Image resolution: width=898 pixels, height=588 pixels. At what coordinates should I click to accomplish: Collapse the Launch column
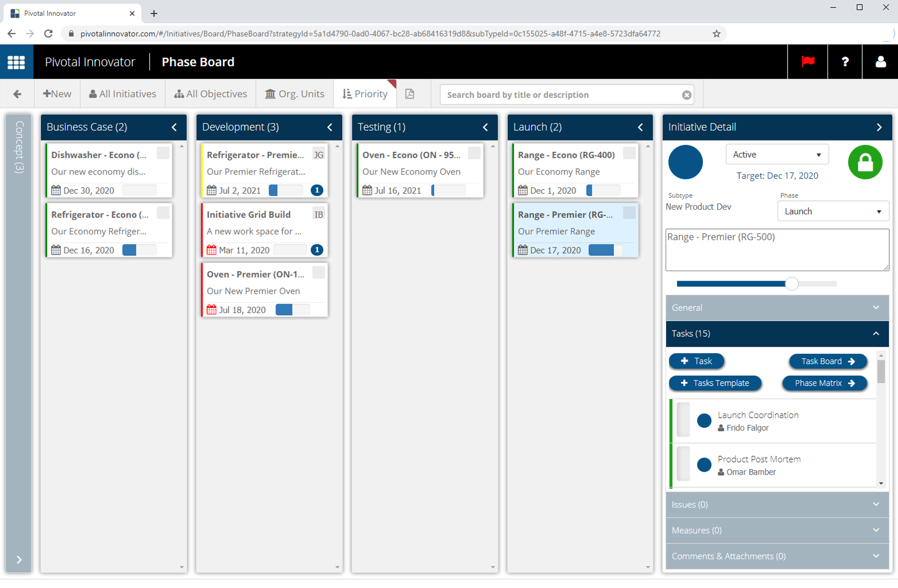point(640,127)
